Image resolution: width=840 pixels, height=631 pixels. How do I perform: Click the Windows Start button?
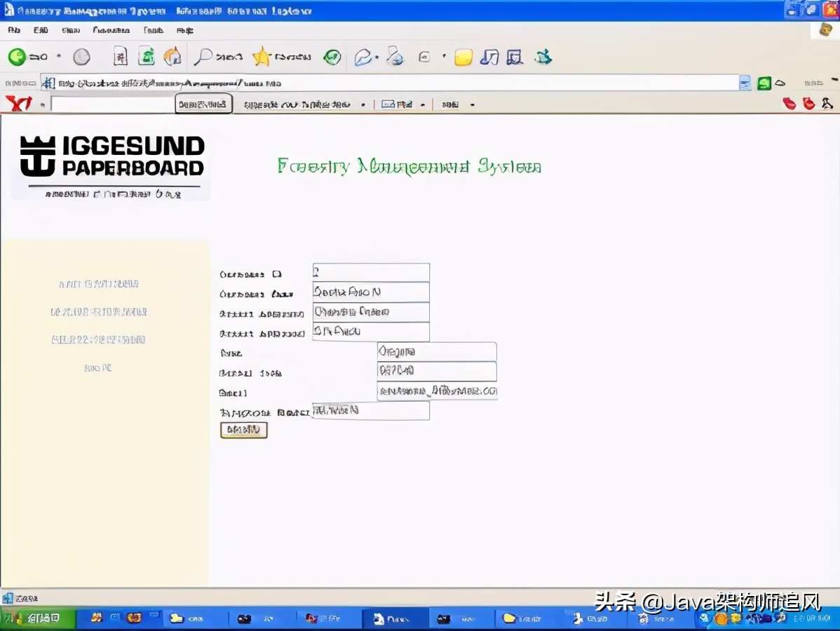click(35, 618)
